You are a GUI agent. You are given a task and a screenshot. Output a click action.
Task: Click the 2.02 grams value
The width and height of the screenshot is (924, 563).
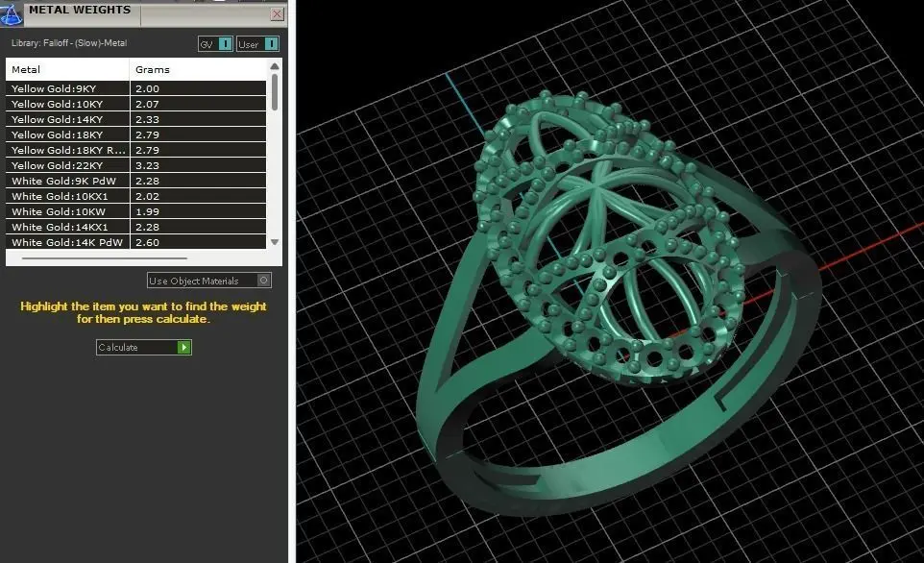point(147,196)
